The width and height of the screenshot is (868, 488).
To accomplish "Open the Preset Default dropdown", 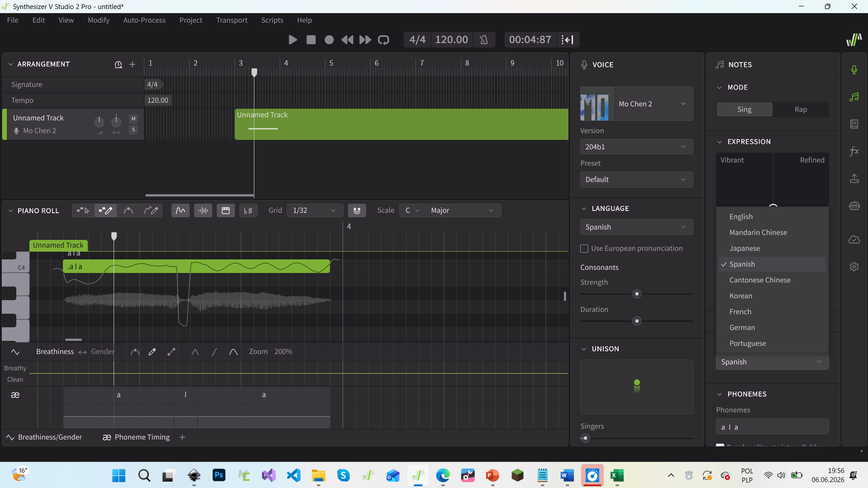I will pyautogui.click(x=636, y=179).
